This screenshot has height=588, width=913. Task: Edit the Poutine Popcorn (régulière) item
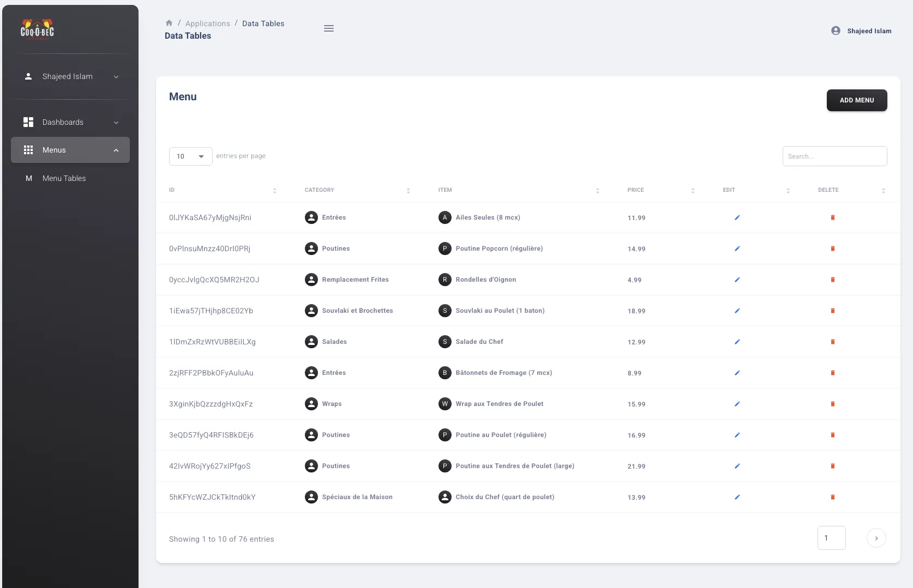click(x=737, y=248)
